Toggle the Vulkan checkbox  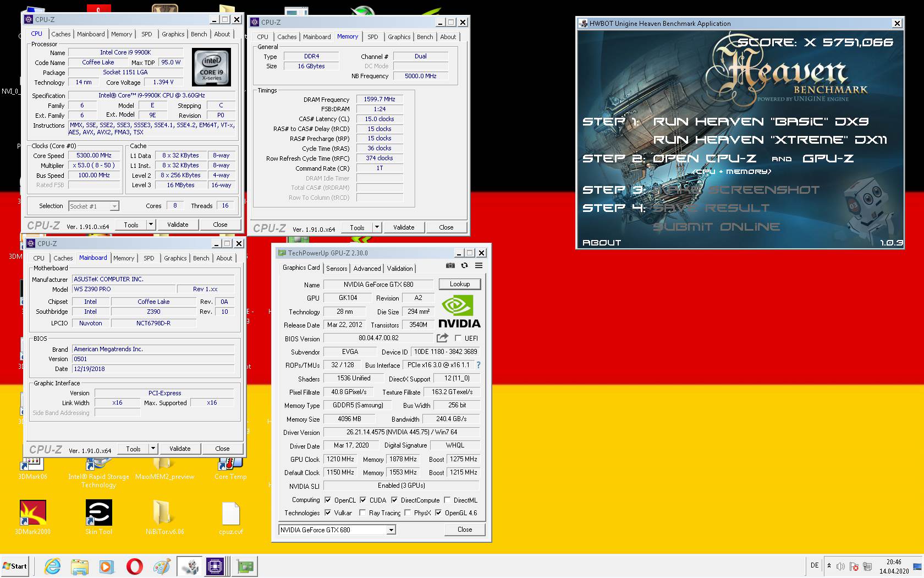[x=328, y=512]
